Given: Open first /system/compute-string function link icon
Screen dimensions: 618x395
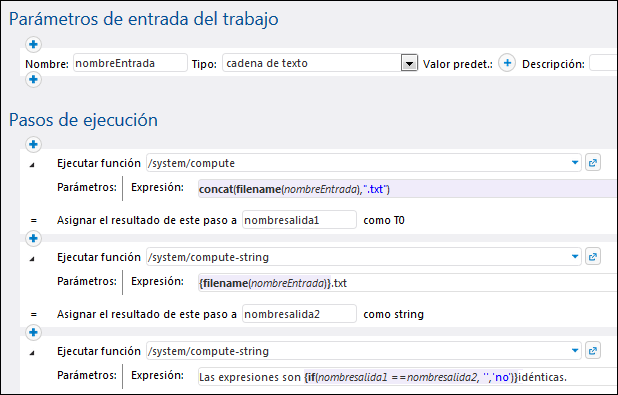Looking at the screenshot, I should 593,257.
